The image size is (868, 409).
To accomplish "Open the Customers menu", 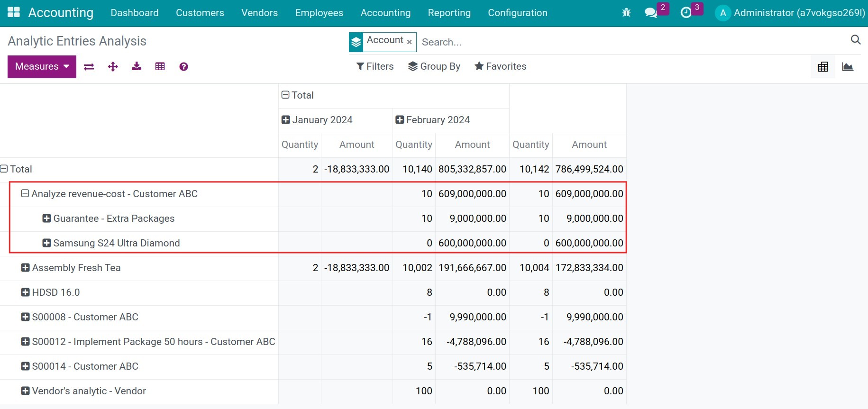I will 200,13.
